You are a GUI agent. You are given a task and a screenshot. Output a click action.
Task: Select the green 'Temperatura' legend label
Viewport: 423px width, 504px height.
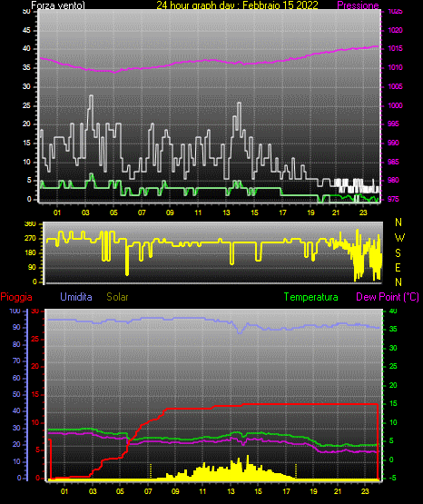(x=310, y=297)
